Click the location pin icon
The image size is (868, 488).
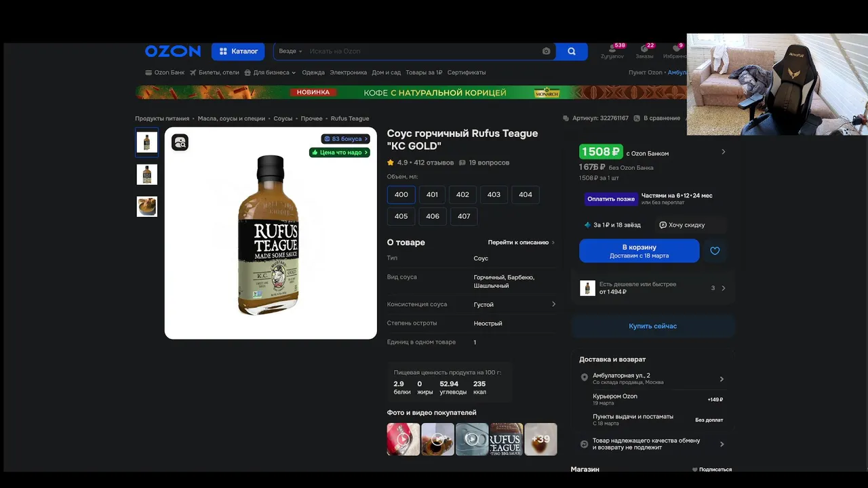585,378
